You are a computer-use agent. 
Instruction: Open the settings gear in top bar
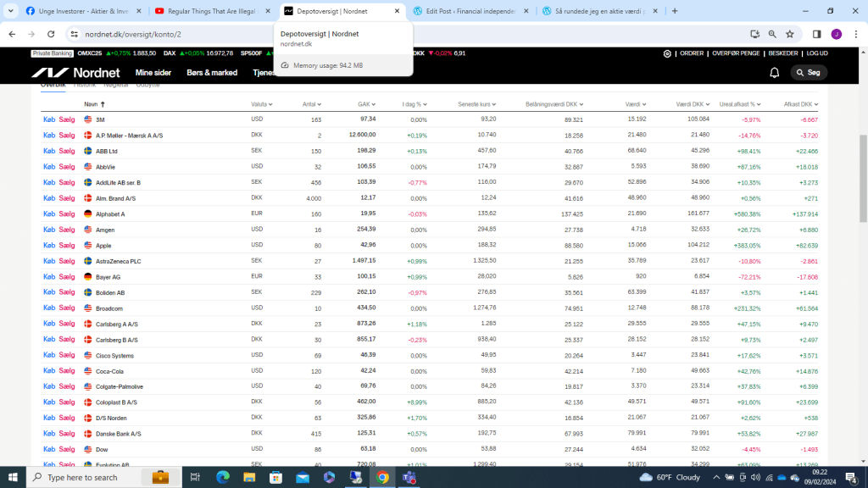pyautogui.click(x=667, y=53)
